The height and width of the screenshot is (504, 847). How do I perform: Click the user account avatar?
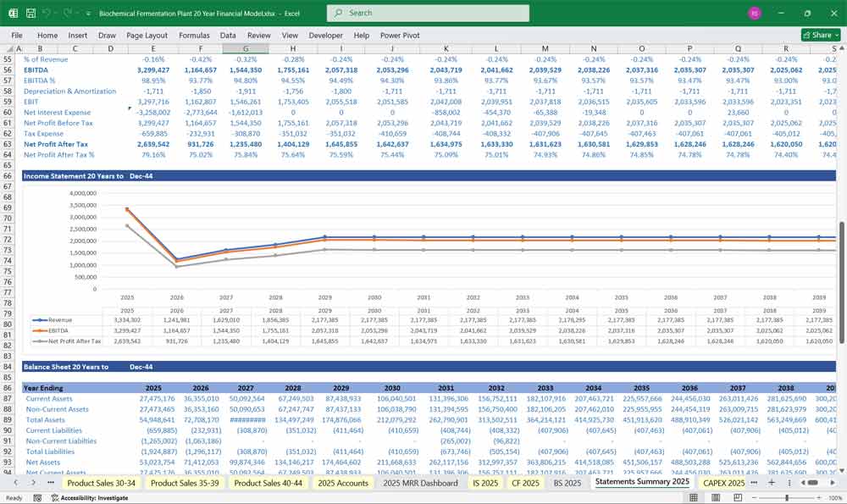[x=755, y=14]
